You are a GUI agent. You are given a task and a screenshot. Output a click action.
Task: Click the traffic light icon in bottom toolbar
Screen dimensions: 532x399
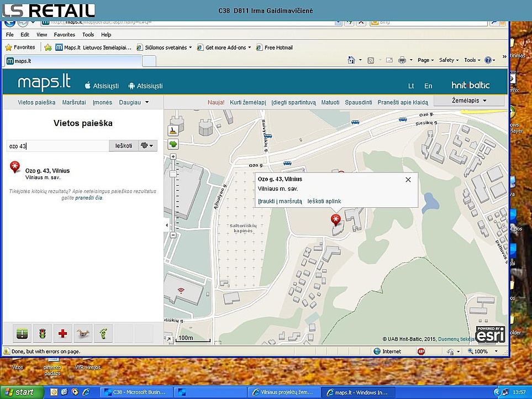point(42,333)
